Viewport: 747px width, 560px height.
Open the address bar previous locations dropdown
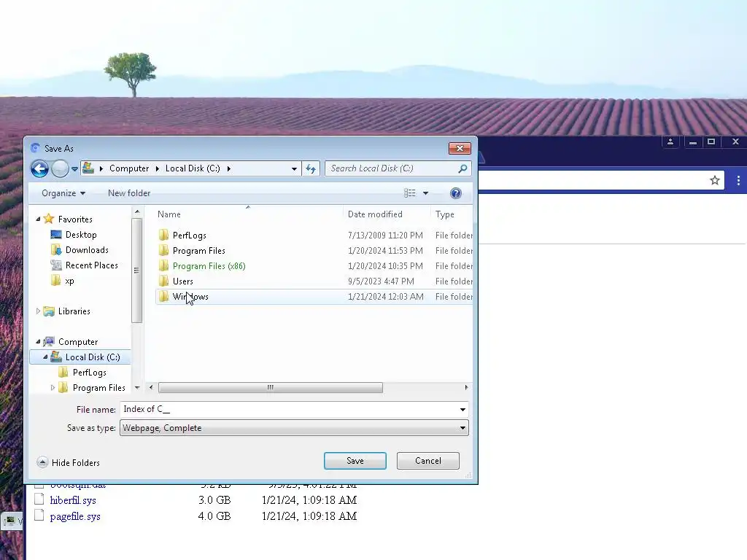[294, 168]
